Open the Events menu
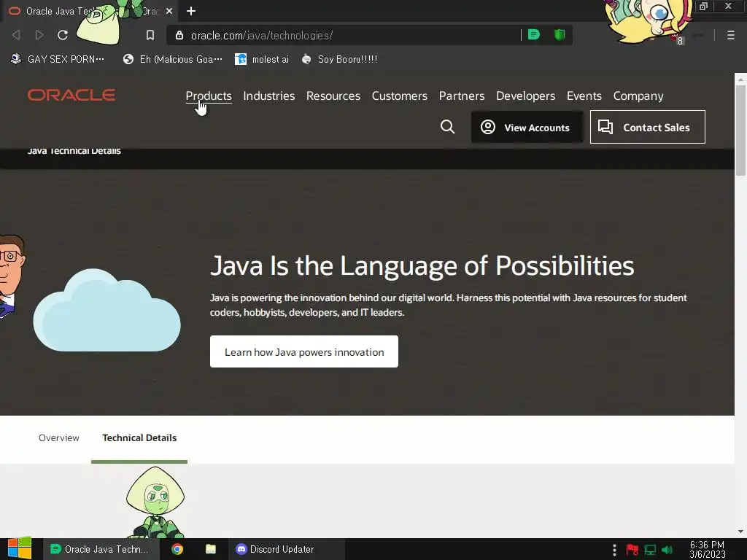Image resolution: width=747 pixels, height=560 pixels. coord(584,96)
